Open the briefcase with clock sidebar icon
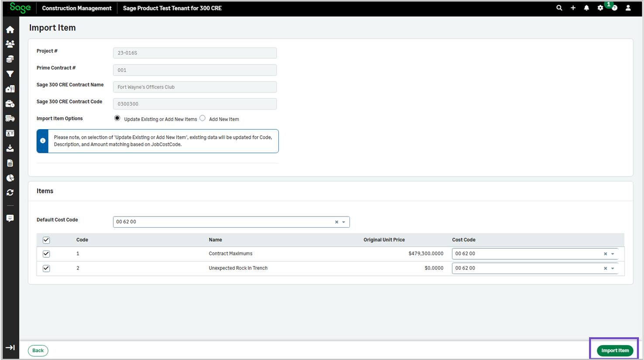 coord(10,104)
